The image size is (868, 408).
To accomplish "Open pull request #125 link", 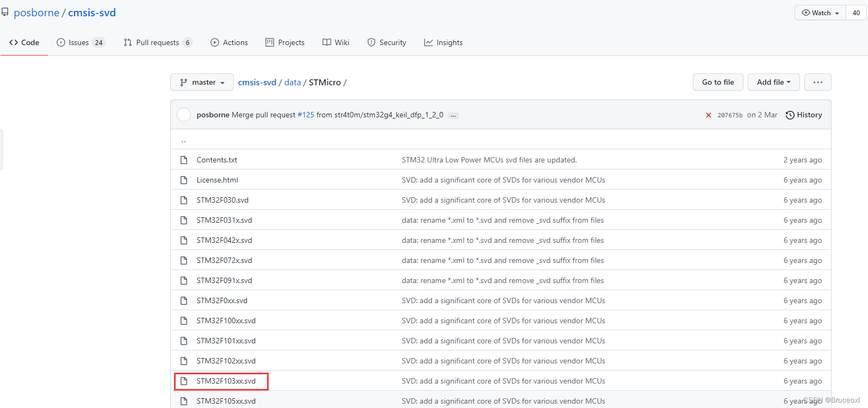I will pyautogui.click(x=306, y=115).
